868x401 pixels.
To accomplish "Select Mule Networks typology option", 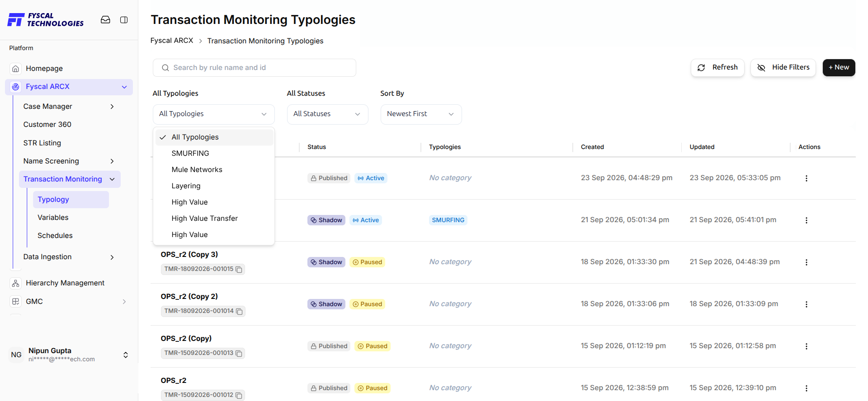I will point(214,170).
